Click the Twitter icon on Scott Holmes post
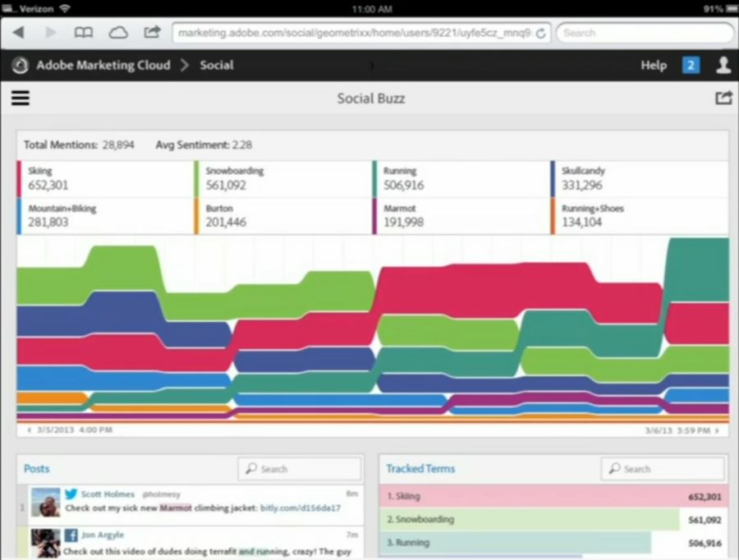The width and height of the screenshot is (739, 560). coord(71,493)
